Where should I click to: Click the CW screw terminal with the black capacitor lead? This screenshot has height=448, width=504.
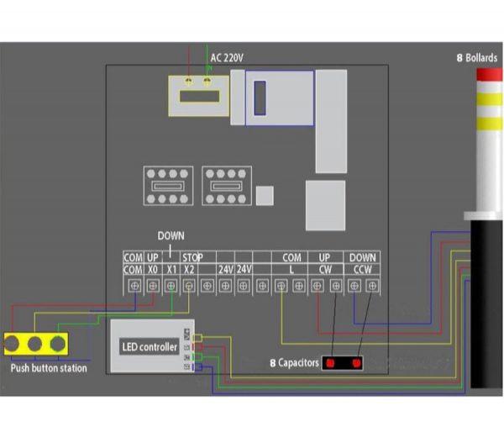pyautogui.click(x=336, y=286)
